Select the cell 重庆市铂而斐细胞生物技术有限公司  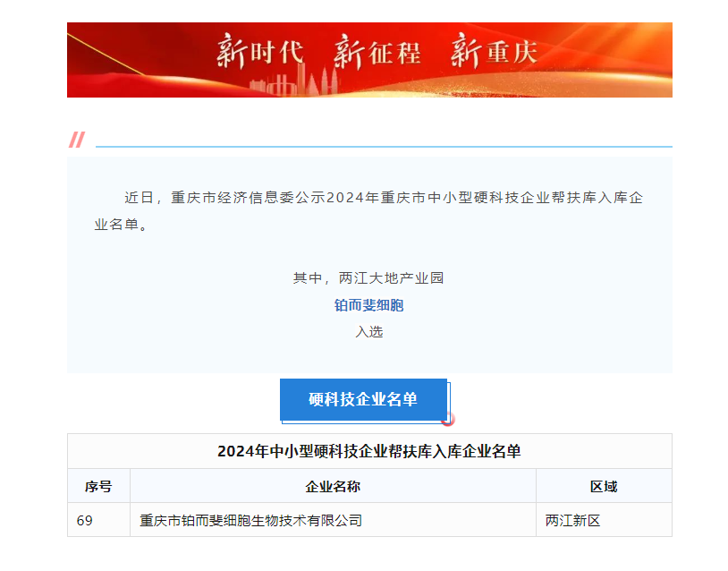point(333,520)
